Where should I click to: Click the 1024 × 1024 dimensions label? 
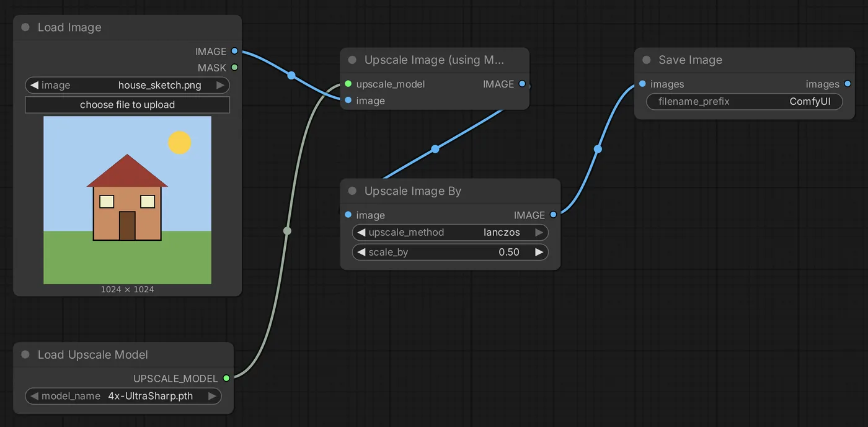(x=127, y=289)
